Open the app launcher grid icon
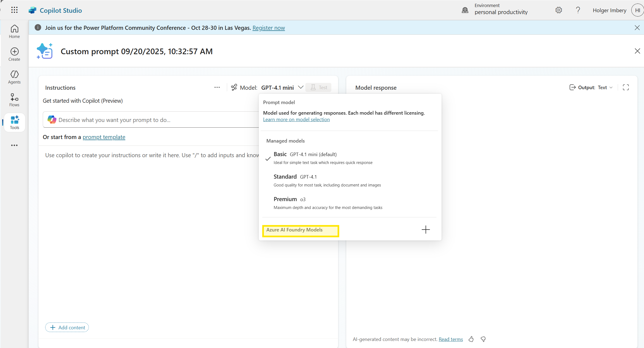Viewport: 644px width, 348px height. (x=14, y=10)
